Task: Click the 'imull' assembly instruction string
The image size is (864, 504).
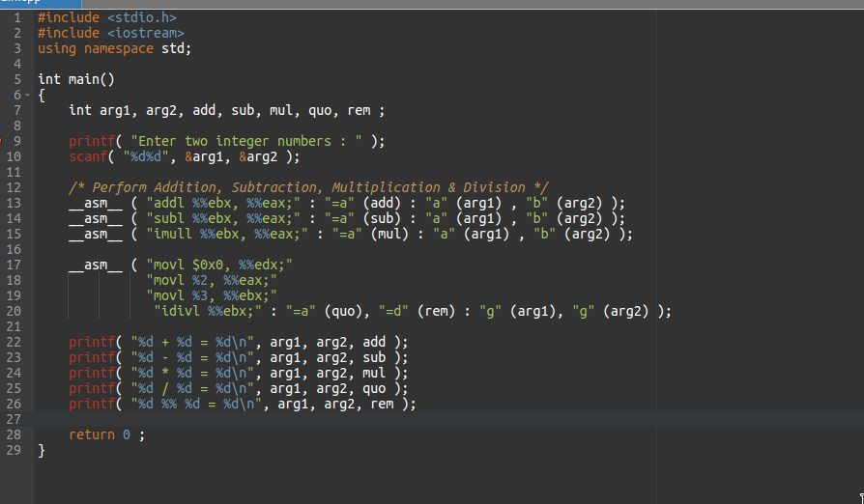Action: (227, 234)
